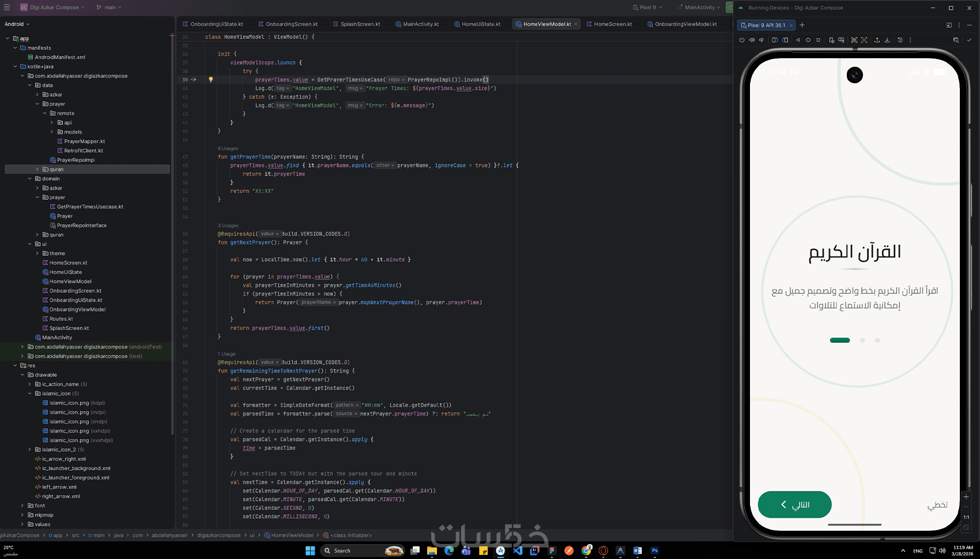Power off the emulator device
This screenshot has width=980, height=559.
click(742, 40)
